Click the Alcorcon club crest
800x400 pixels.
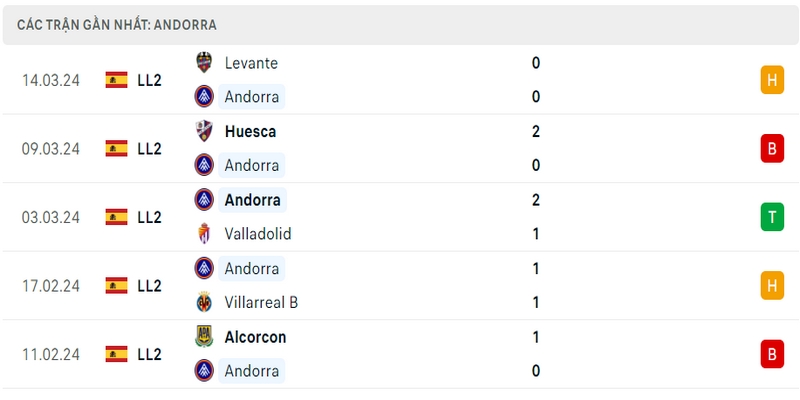pyautogui.click(x=204, y=337)
